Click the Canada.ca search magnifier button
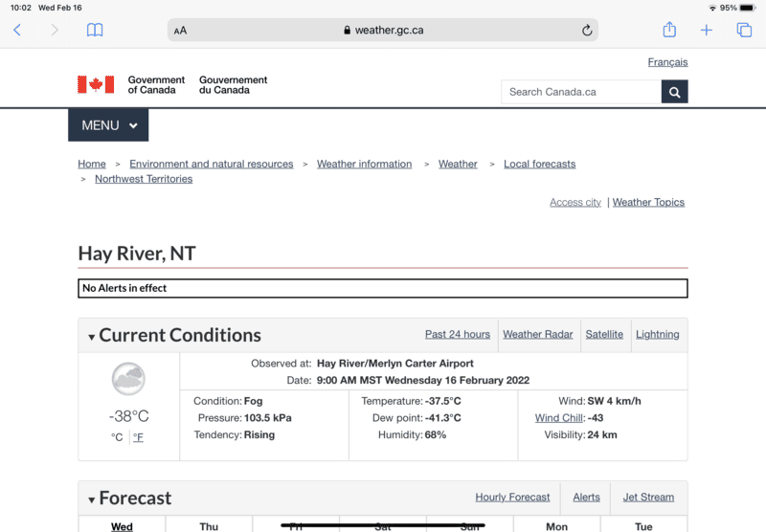766x532 pixels. click(x=675, y=92)
